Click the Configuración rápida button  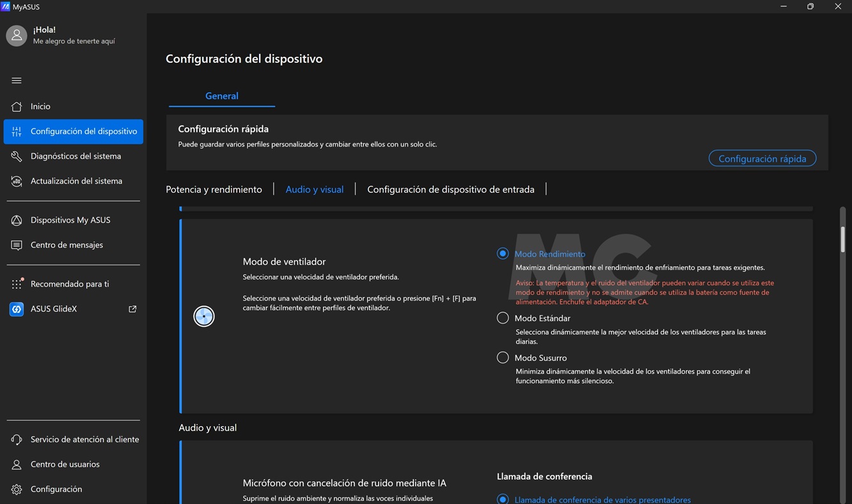point(762,159)
